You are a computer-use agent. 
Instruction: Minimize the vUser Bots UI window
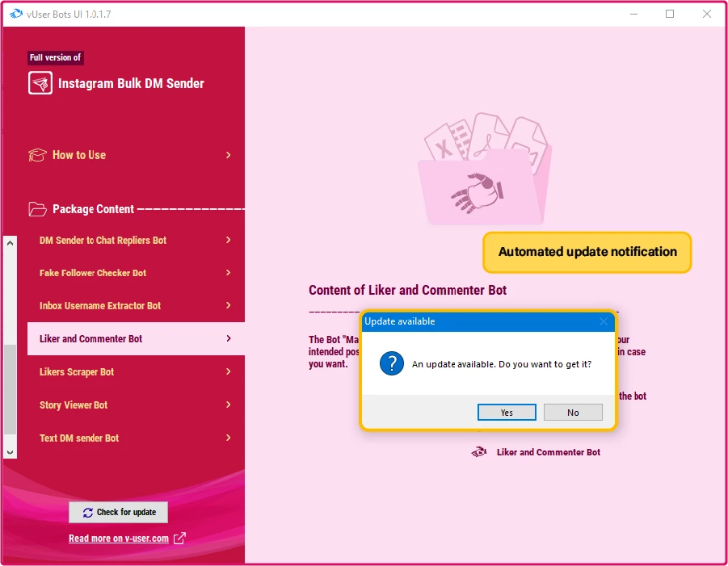(x=633, y=14)
